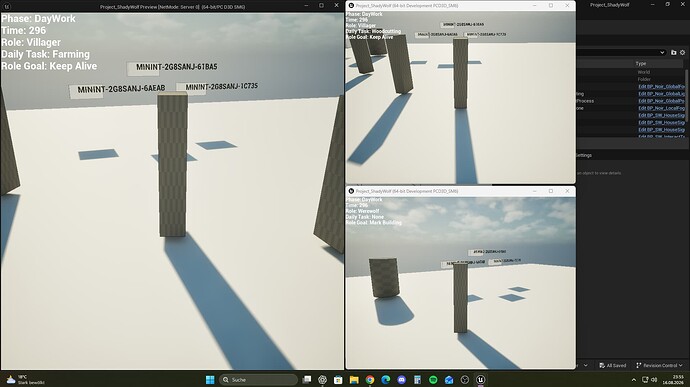Click Role Goal: Keep Alive in server window
Viewport: 690px width, 387px height.
click(49, 66)
